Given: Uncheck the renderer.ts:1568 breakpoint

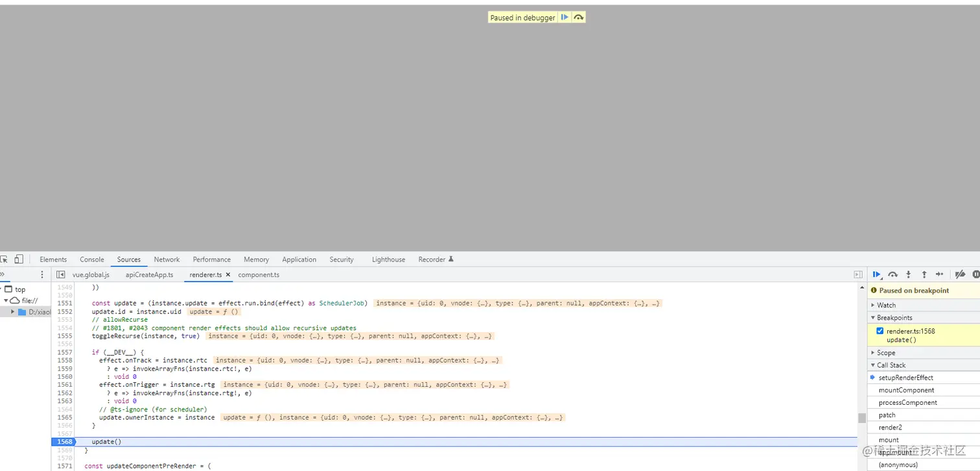Looking at the screenshot, I should pos(880,331).
